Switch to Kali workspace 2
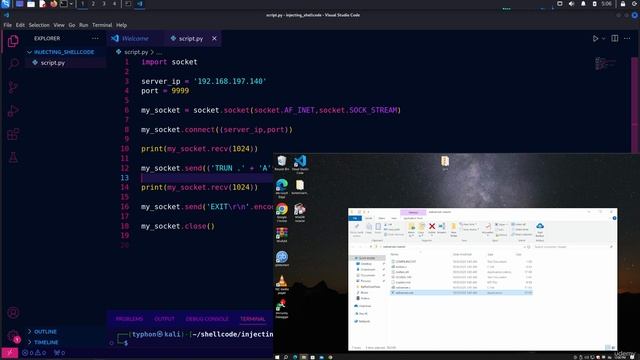The height and width of the screenshot is (360, 640). [93, 4]
